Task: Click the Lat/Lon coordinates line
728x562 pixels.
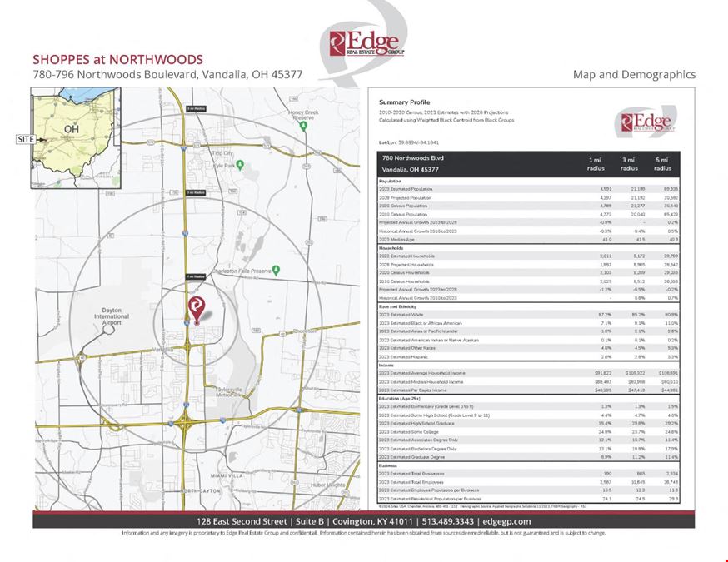Action: (x=409, y=142)
